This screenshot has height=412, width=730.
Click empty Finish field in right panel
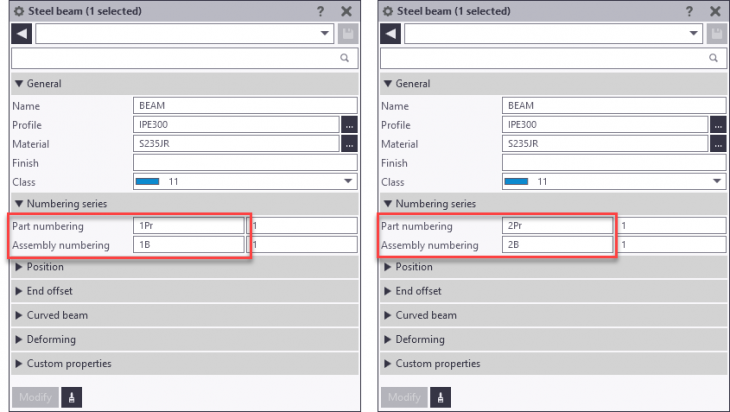(614, 162)
